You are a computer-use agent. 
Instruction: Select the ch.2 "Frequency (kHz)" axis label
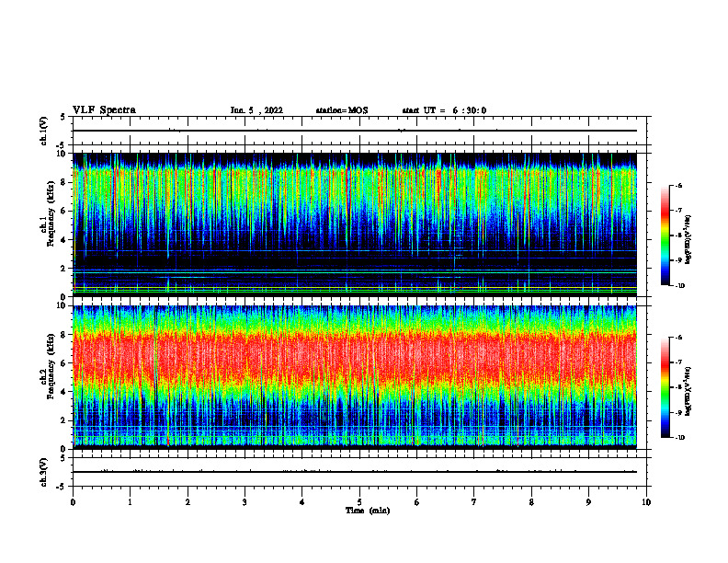tap(51, 365)
